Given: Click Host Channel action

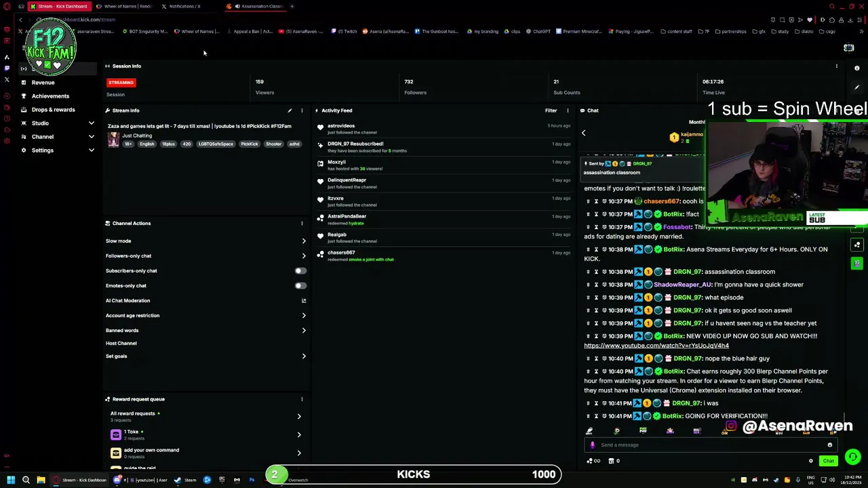Looking at the screenshot, I should click(121, 344).
